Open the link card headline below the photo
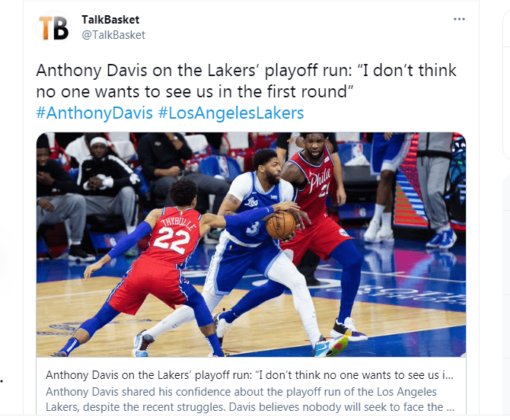Viewport: 510px width, 420px height. point(250,375)
